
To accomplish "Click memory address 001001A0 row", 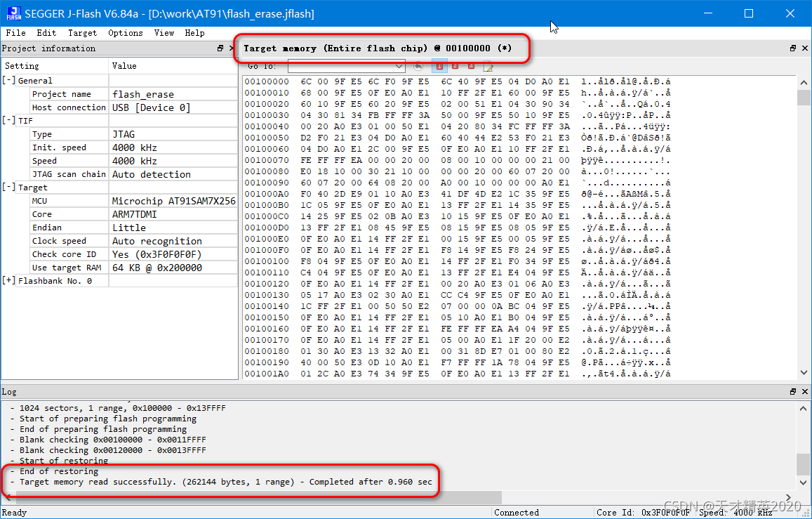I will tap(458, 374).
